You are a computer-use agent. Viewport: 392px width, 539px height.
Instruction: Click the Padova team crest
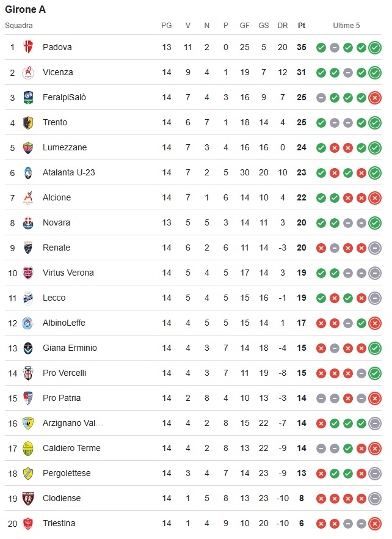[x=28, y=47]
